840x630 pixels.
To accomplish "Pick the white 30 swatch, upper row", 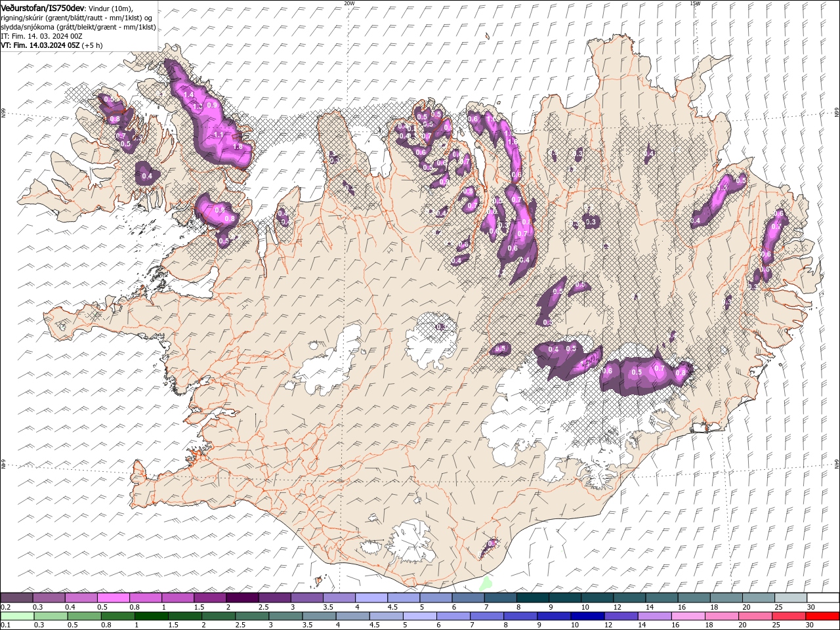I will (823, 598).
